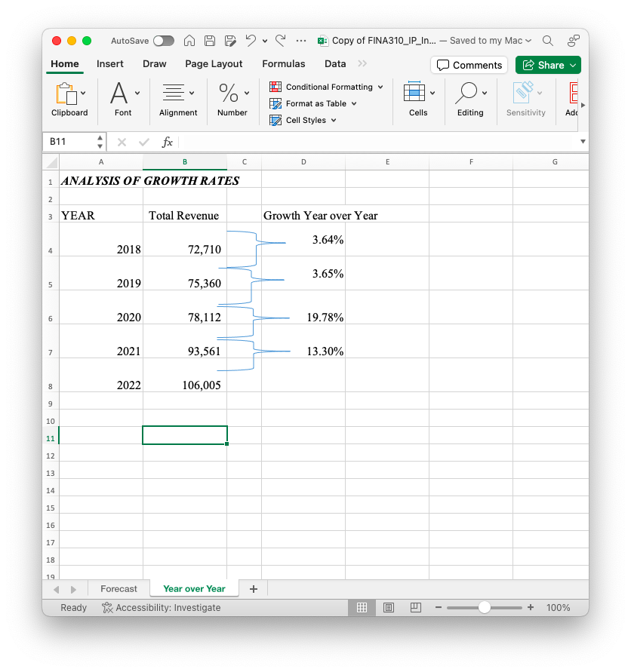The width and height of the screenshot is (631, 672).
Task: Select the Home ribbon tab
Action: coord(65,64)
